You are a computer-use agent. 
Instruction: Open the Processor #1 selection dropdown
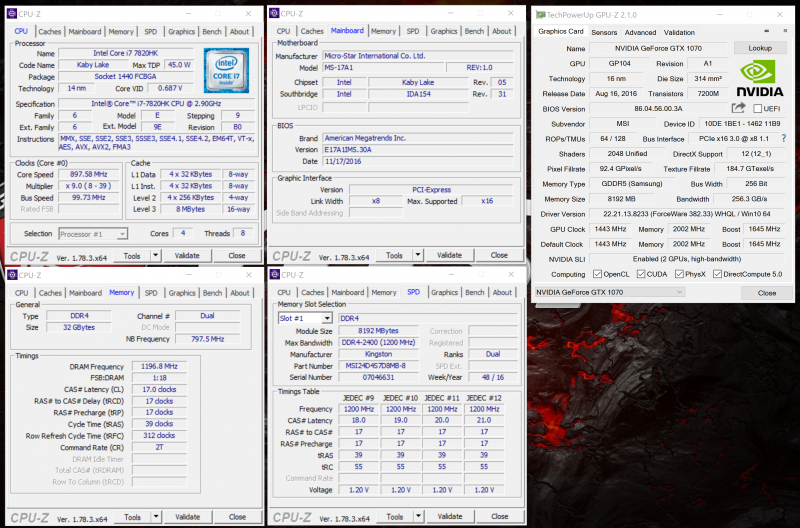pyautogui.click(x=93, y=234)
